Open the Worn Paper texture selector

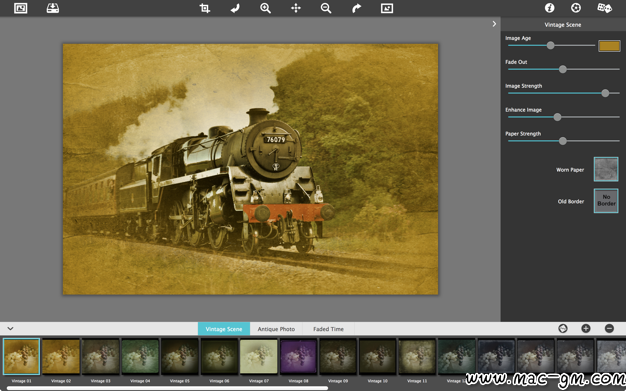(x=606, y=169)
